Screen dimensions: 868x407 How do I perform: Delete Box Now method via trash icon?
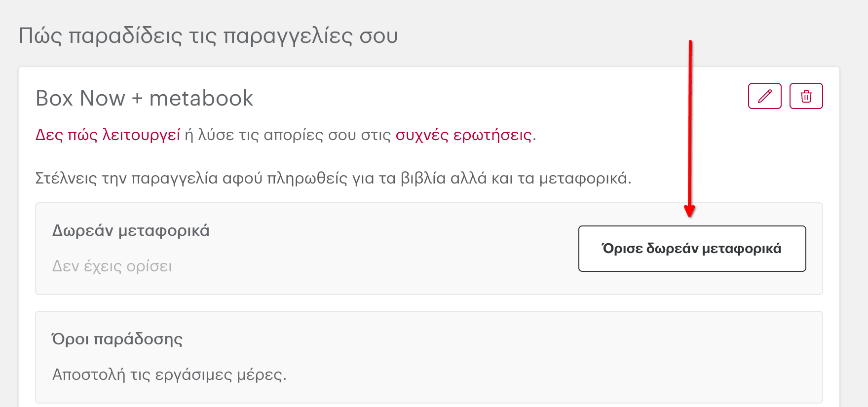tap(806, 96)
